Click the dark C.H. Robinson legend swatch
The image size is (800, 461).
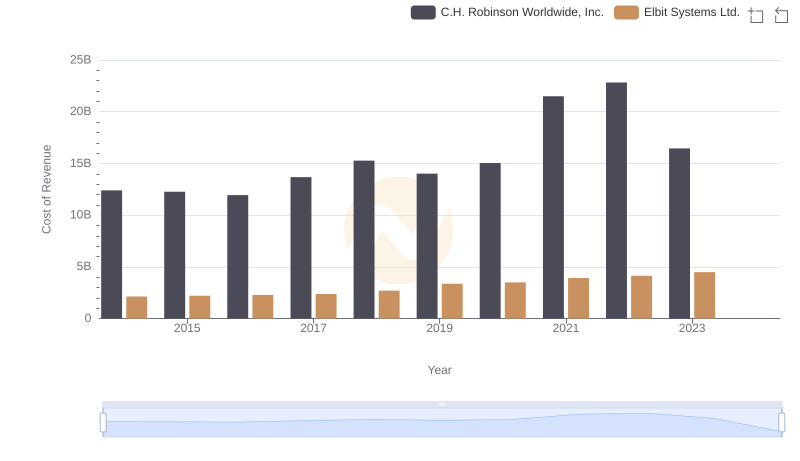pos(423,12)
